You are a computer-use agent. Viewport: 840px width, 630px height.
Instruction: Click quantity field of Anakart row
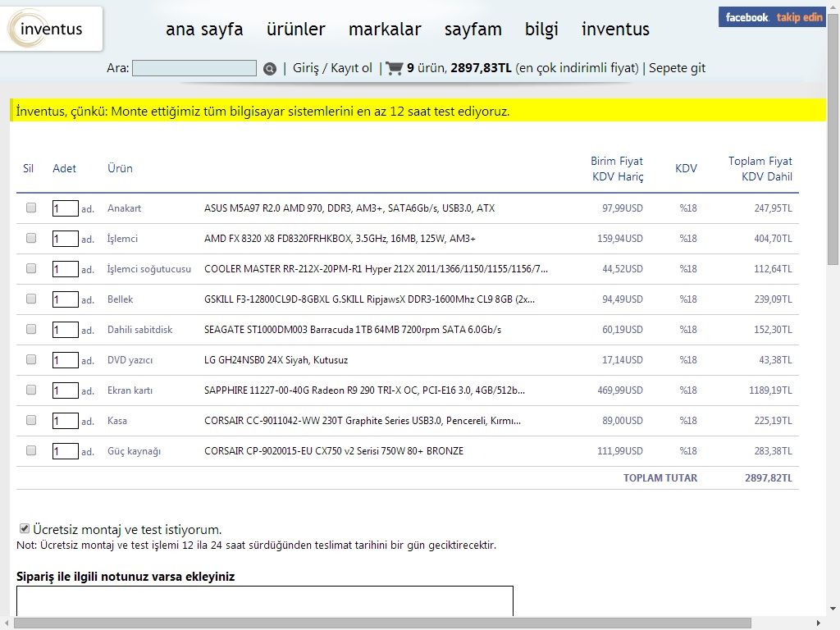66,208
